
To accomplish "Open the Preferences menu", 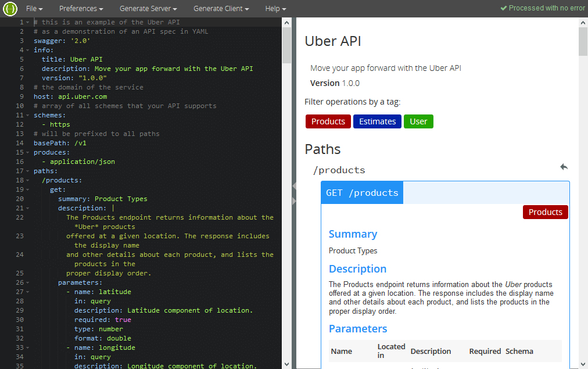I will pos(81,9).
